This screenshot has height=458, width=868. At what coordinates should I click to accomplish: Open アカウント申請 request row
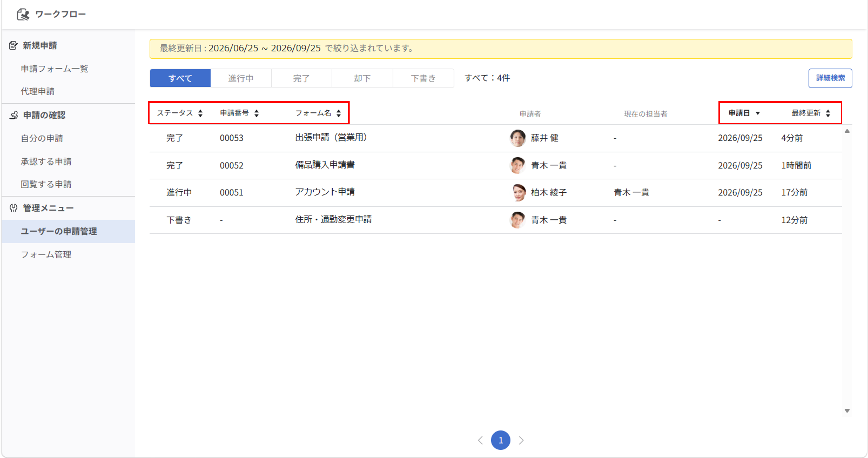495,193
